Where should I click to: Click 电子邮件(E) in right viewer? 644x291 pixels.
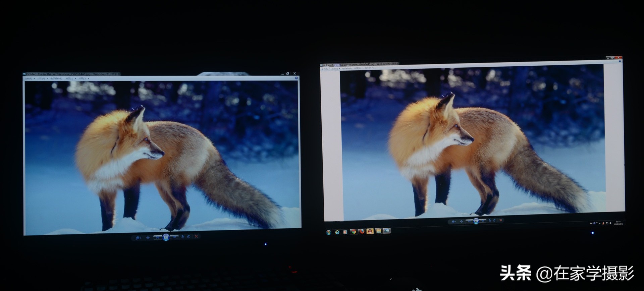click(347, 68)
